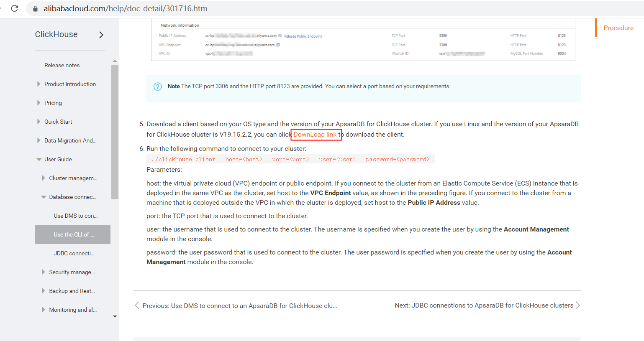Open the ClickHouse chevron arrow
Screen dimensions: 644x341
point(101,35)
